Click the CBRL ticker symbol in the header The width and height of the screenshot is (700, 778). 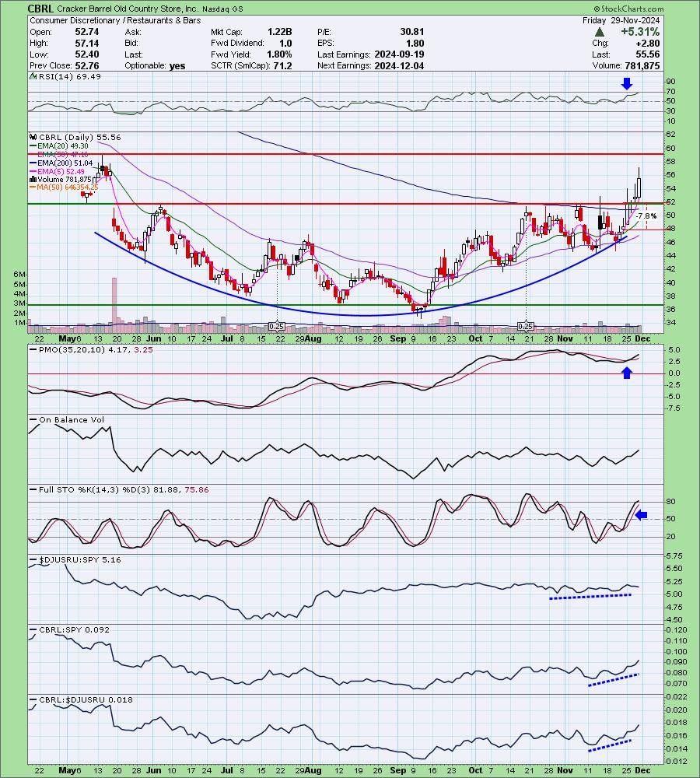coord(40,9)
